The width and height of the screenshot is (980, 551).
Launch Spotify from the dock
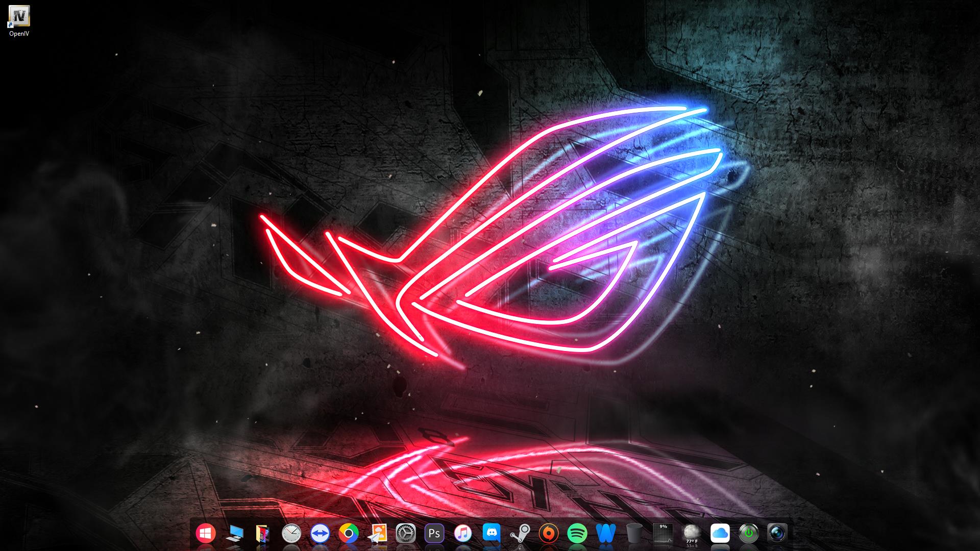click(577, 534)
